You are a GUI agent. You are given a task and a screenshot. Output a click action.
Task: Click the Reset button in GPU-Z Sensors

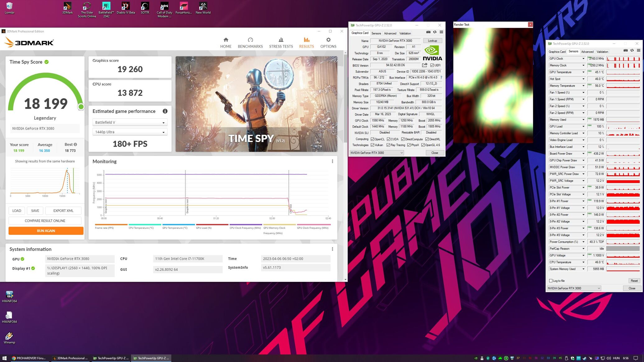pos(634,281)
